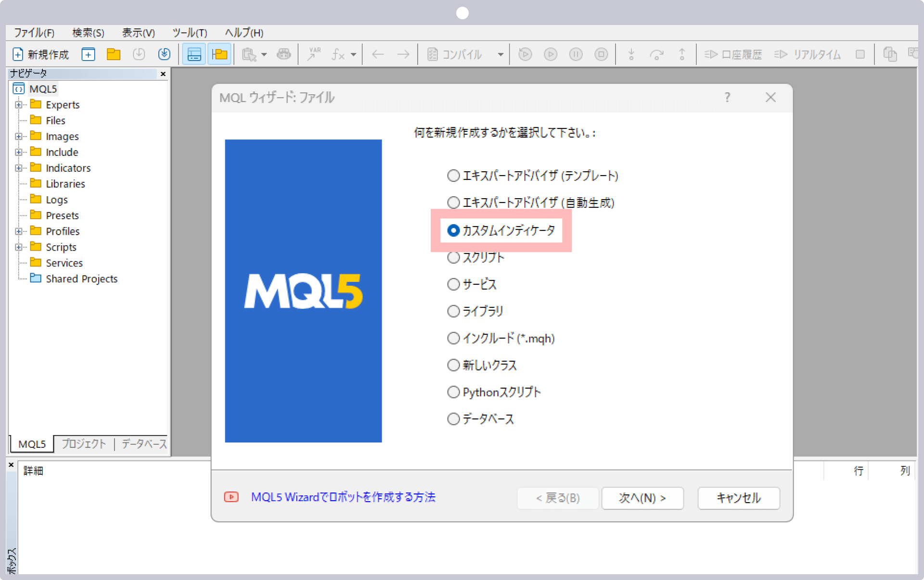
Task: Expand the Scripts folder
Action: coord(18,247)
